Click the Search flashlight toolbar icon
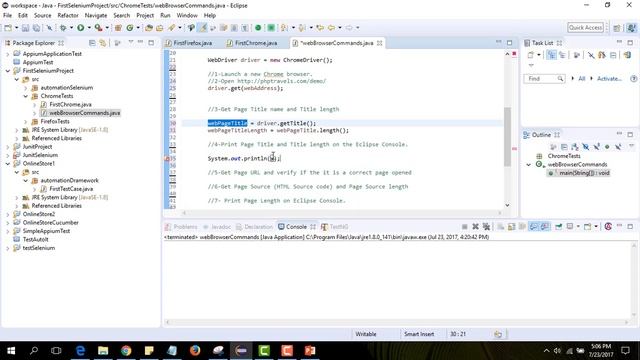The width and height of the screenshot is (640, 360). click(171, 28)
